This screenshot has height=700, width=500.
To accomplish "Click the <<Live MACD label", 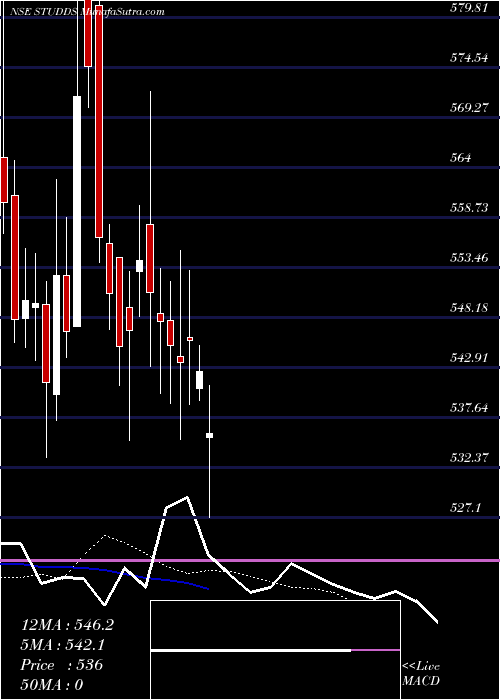I will pyautogui.click(x=421, y=674).
